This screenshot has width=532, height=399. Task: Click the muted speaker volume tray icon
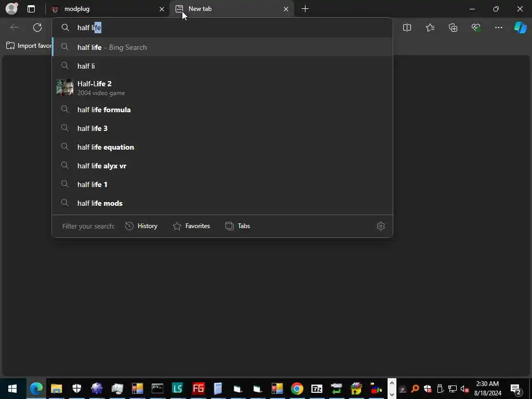pos(464,389)
